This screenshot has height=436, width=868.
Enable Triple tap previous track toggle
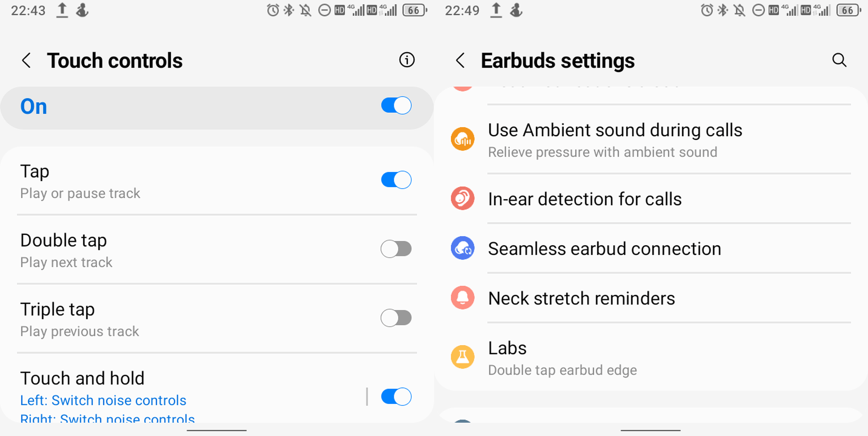tap(396, 318)
